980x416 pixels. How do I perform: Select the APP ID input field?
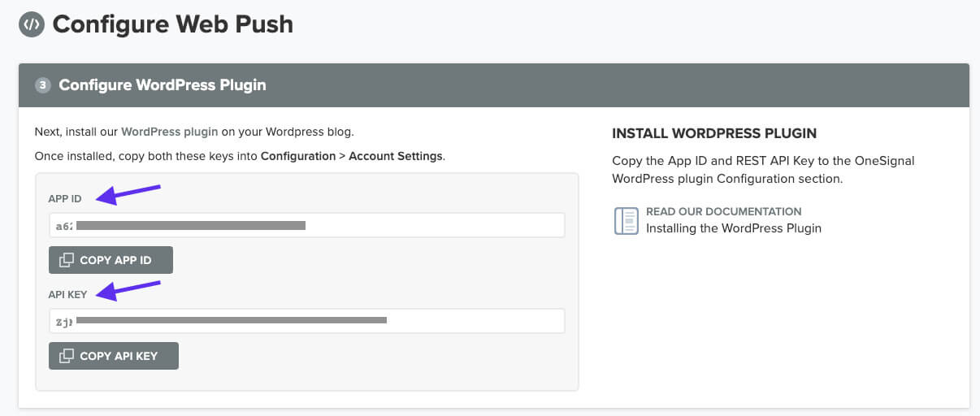tap(306, 225)
